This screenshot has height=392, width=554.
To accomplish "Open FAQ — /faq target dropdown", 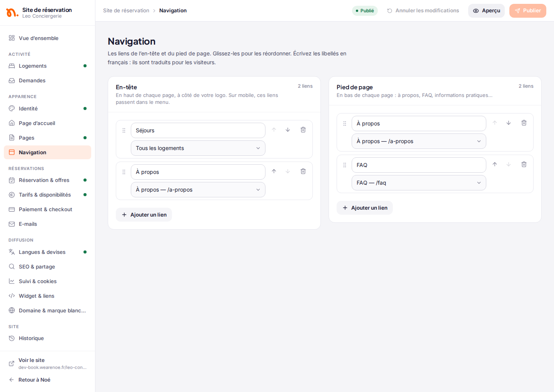I will [419, 183].
